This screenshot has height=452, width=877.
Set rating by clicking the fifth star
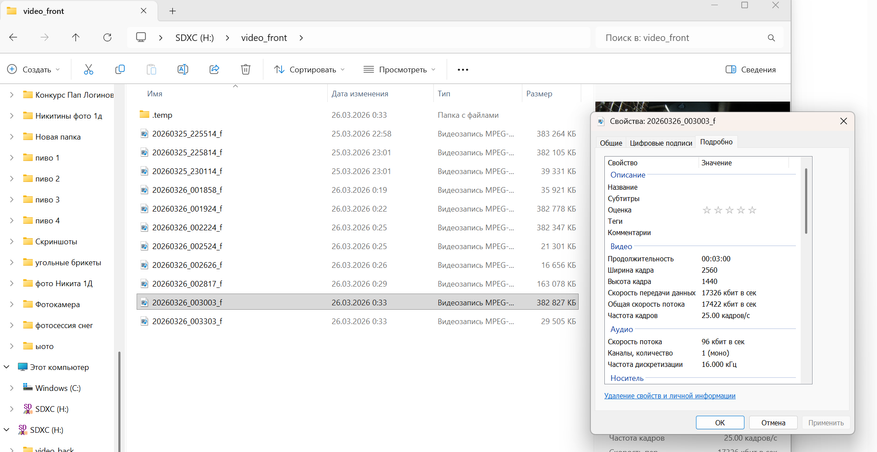pos(752,210)
